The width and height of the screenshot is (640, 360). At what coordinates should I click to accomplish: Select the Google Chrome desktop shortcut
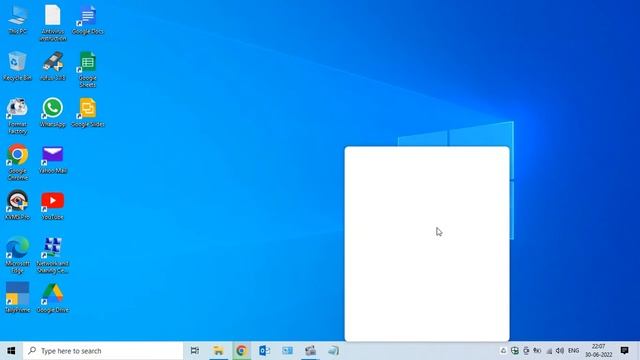pos(17,162)
